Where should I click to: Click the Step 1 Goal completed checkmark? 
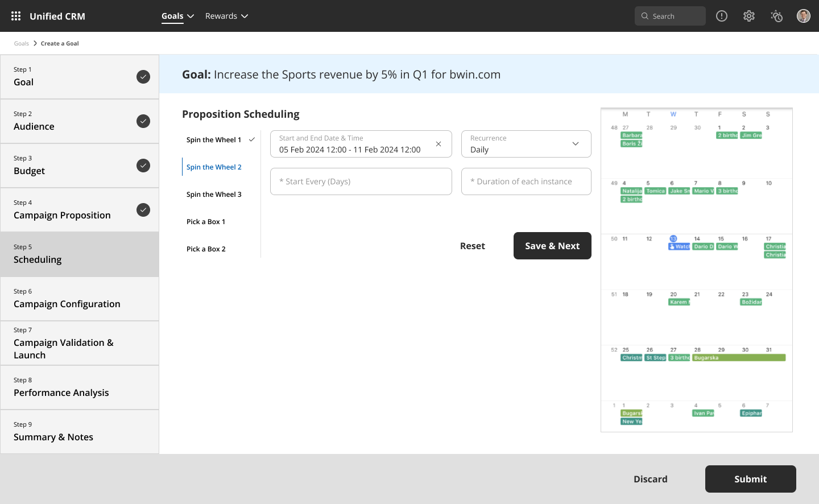(x=143, y=77)
